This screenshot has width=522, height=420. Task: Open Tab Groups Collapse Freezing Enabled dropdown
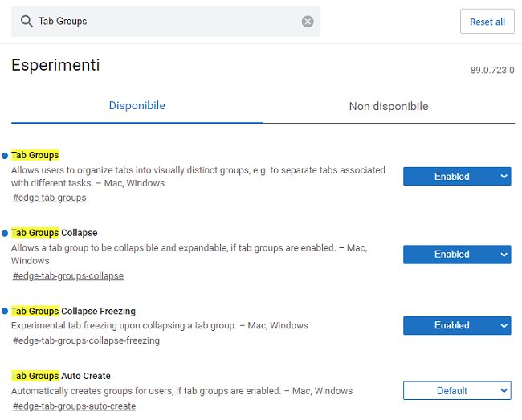point(457,325)
